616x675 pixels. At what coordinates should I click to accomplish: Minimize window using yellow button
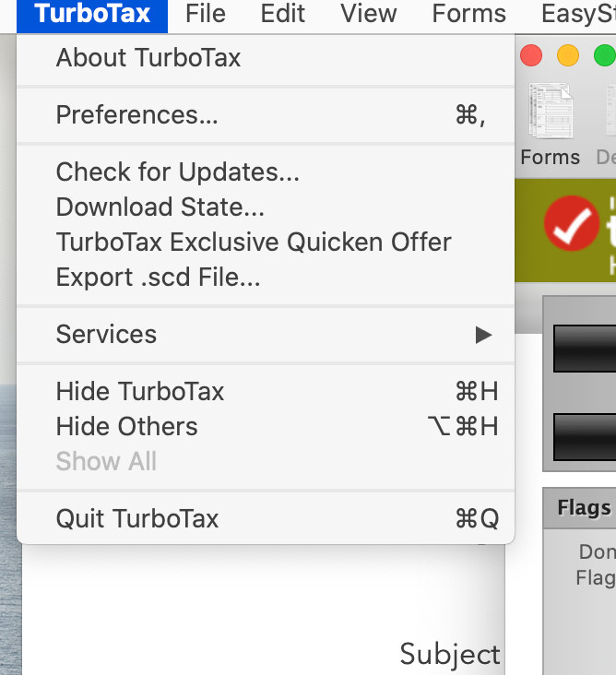(x=568, y=55)
